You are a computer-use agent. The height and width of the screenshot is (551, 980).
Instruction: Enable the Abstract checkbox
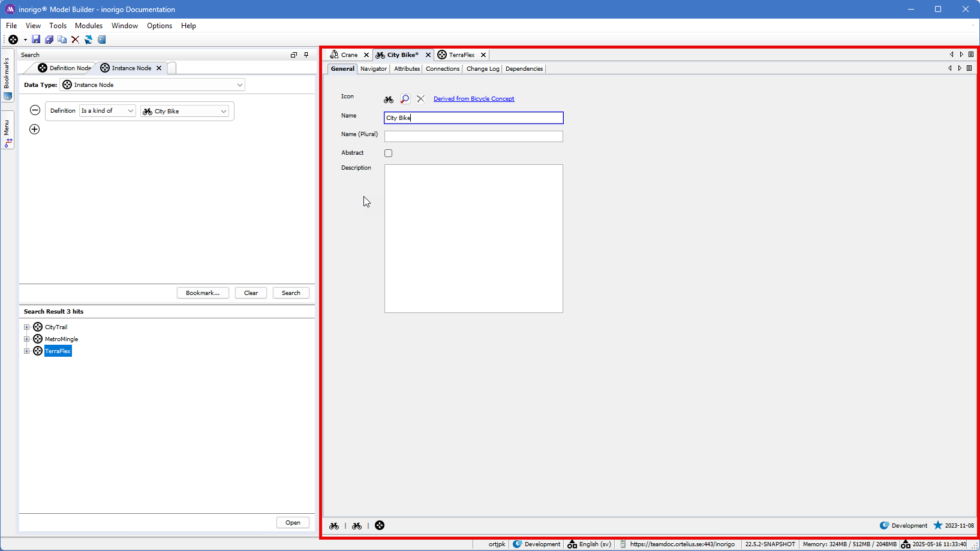389,153
